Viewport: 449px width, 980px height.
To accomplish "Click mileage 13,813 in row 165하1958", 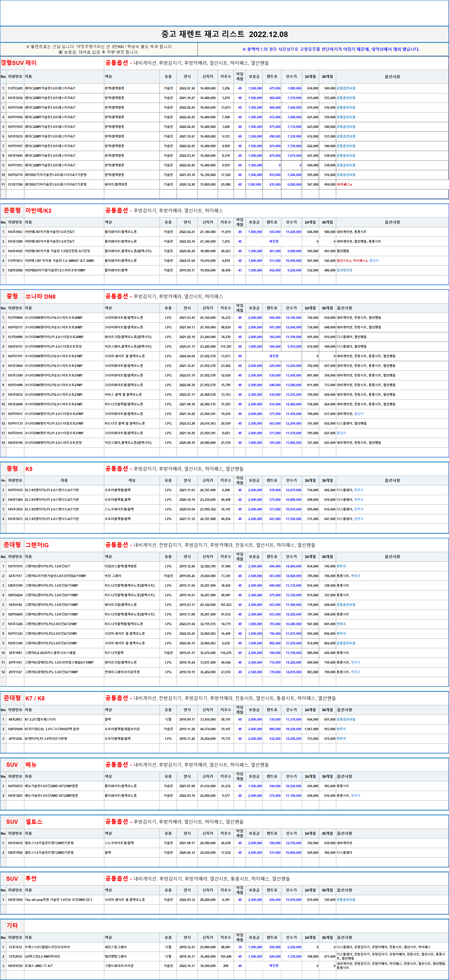I will tap(226, 108).
